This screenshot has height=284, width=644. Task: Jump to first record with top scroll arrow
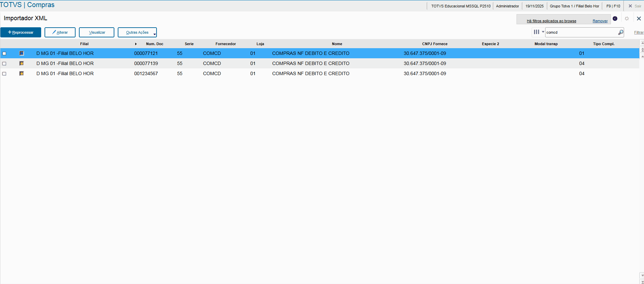pos(642,43)
